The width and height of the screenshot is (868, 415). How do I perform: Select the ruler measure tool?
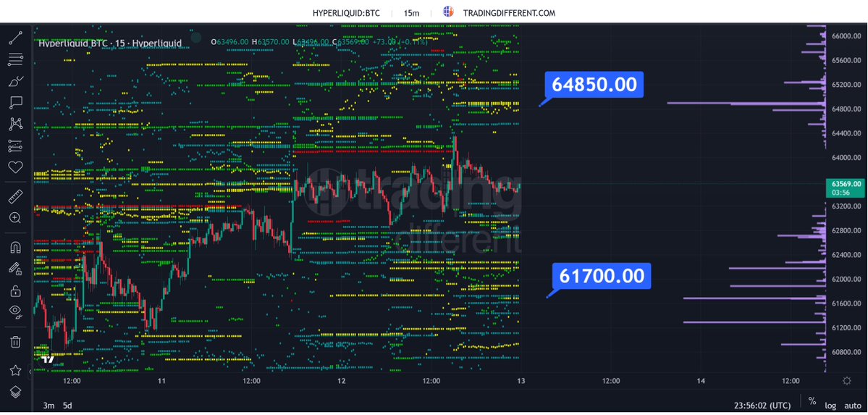tap(15, 196)
